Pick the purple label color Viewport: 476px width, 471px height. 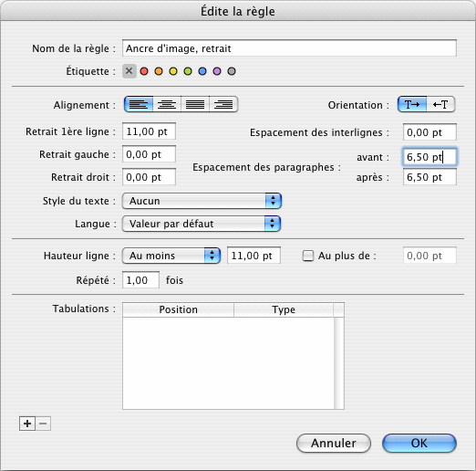pyautogui.click(x=217, y=71)
